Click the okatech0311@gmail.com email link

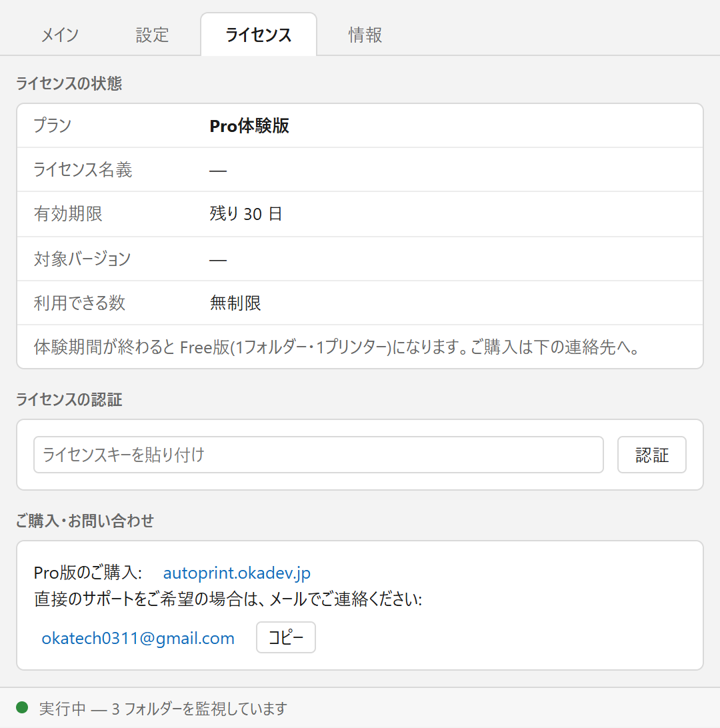[x=138, y=639]
